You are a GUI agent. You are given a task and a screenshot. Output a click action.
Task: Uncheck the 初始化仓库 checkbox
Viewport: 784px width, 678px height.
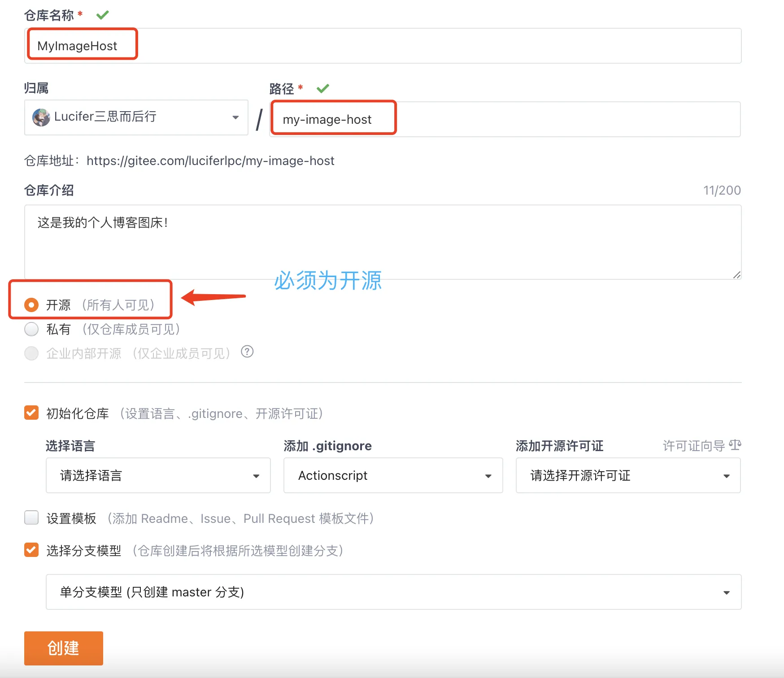click(31, 413)
